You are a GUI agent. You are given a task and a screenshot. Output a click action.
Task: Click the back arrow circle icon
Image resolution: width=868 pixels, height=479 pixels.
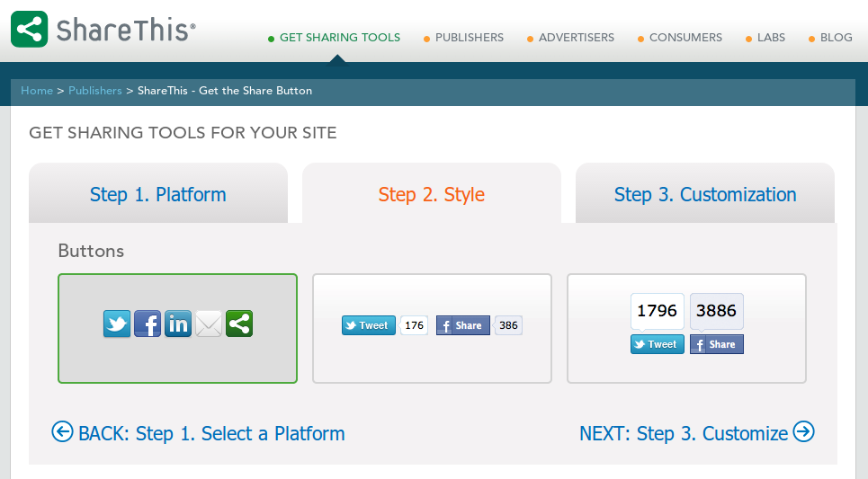63,431
